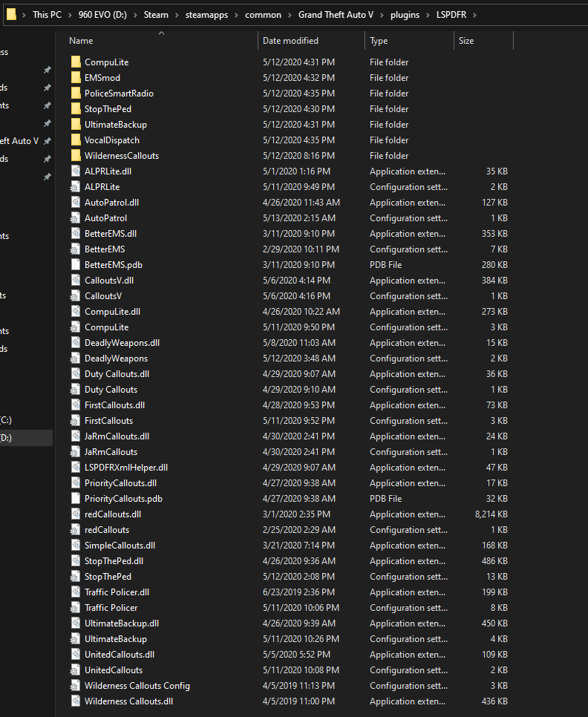The image size is (588, 717).
Task: Click the AutoPatrol.dll file icon
Action: pyautogui.click(x=76, y=202)
